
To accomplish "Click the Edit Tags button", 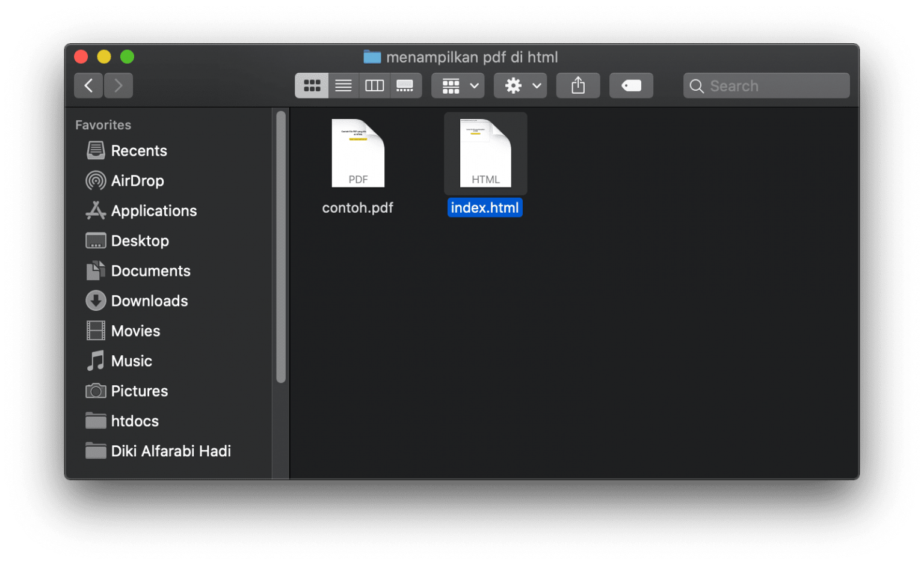I will click(631, 85).
